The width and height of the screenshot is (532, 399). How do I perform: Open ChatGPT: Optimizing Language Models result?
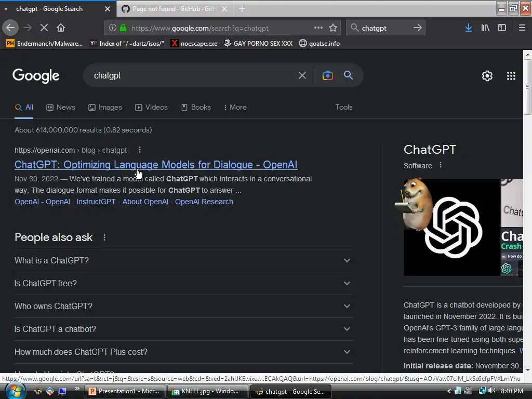[156, 165]
